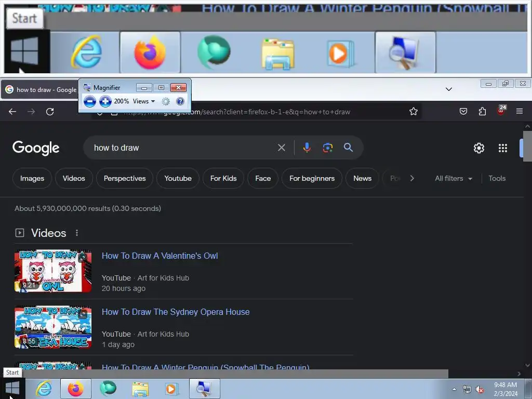
Task: List all tabs chevron in Firefox
Action: [x=448, y=89]
